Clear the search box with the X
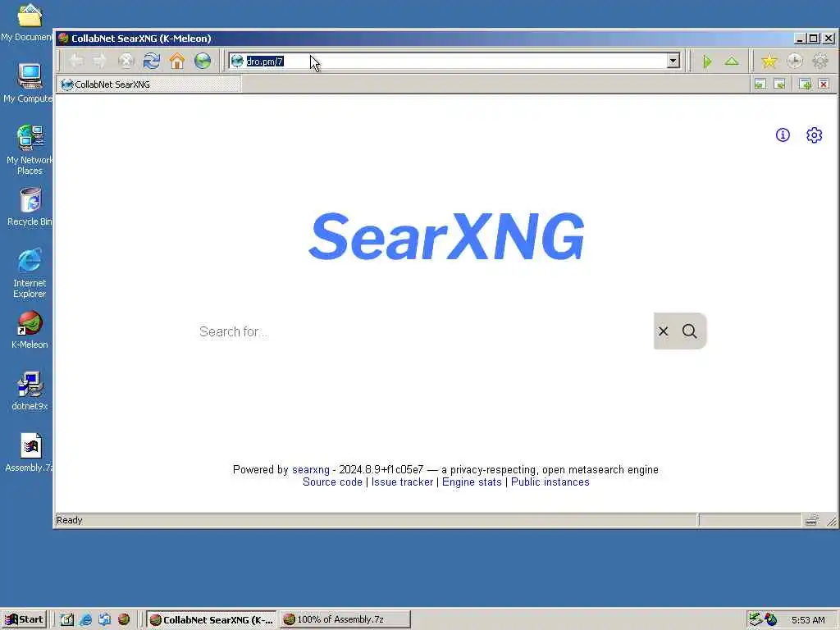 663,331
